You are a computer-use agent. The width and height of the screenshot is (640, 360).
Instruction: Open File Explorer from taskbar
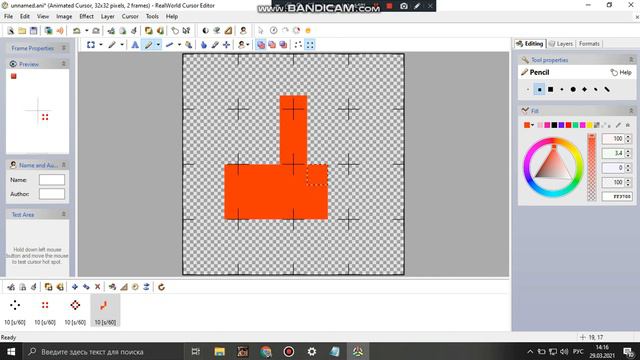coord(220,351)
